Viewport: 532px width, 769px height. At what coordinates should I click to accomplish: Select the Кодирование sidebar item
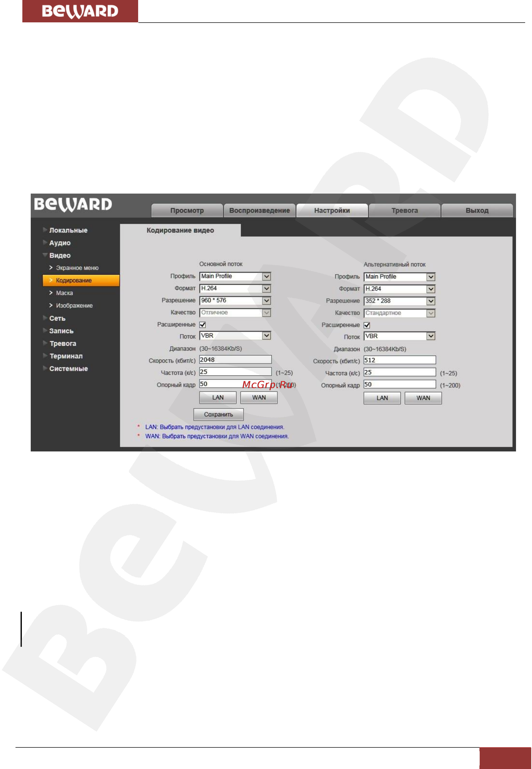(x=81, y=280)
